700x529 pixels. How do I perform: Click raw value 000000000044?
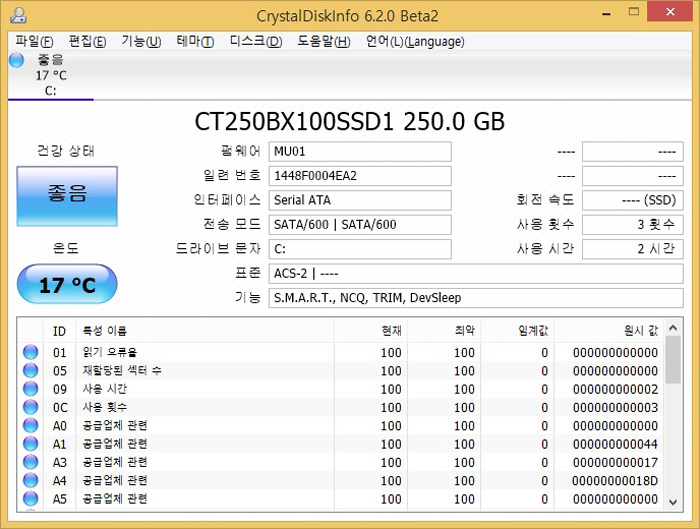point(615,444)
